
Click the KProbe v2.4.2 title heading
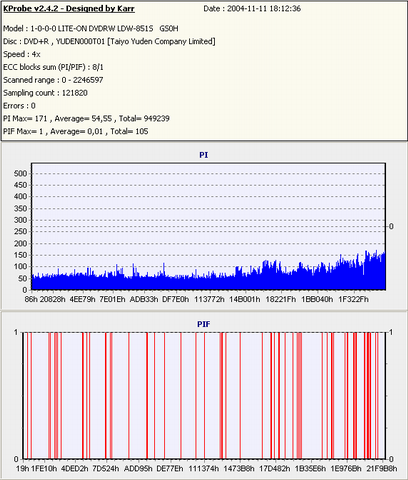pyautogui.click(x=69, y=9)
